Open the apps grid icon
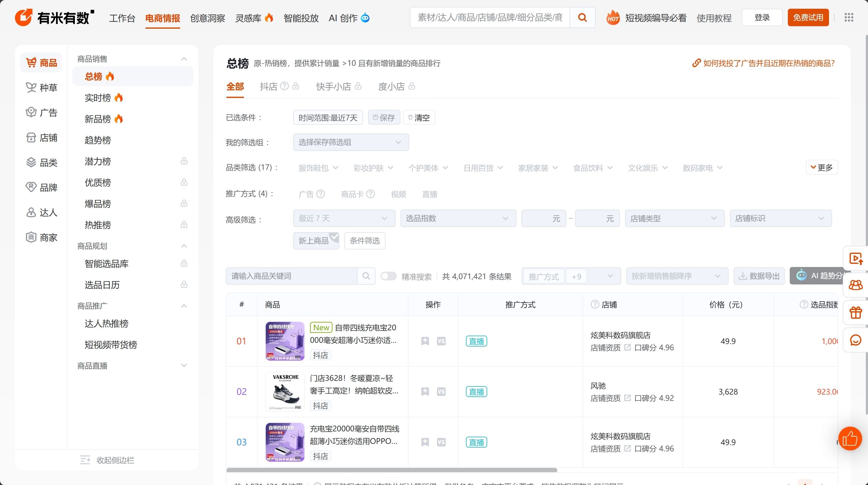868x485 pixels. 849,17
